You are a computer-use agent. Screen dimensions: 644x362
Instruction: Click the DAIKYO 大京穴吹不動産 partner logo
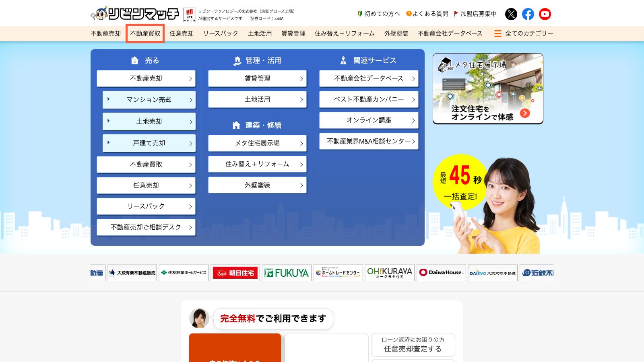click(493, 273)
